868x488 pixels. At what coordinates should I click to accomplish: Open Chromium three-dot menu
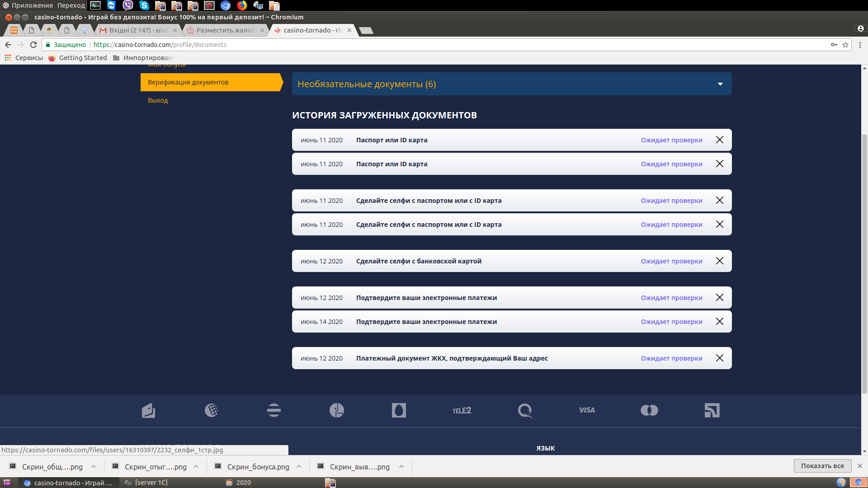pyautogui.click(x=860, y=45)
